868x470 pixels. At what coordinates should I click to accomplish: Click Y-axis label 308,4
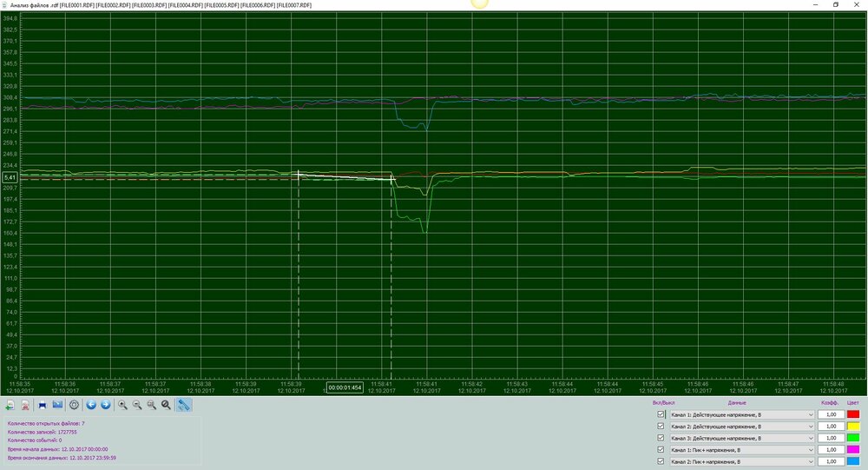(10, 97)
